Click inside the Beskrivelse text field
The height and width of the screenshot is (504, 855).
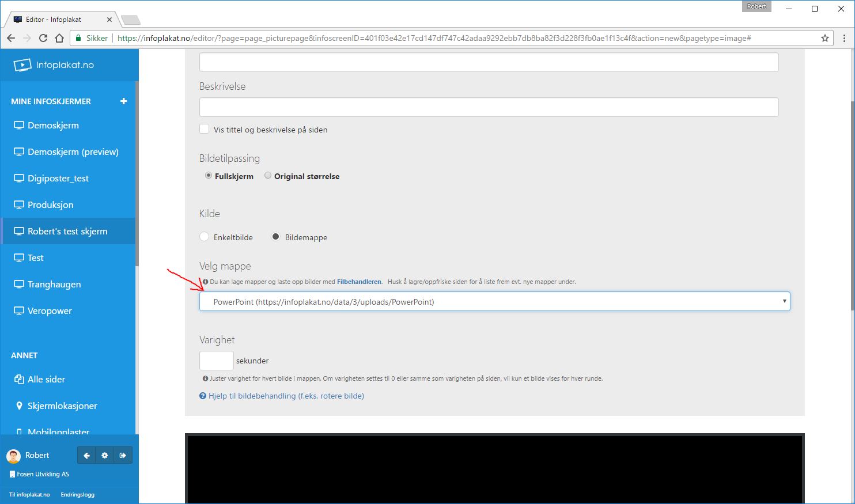pos(489,107)
